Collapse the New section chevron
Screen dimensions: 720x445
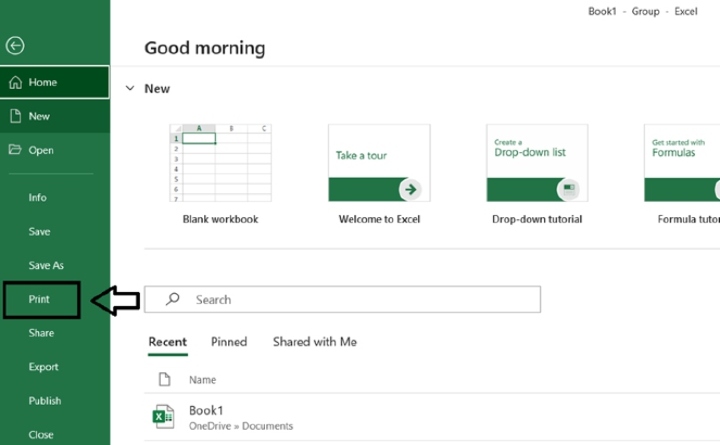click(x=130, y=88)
